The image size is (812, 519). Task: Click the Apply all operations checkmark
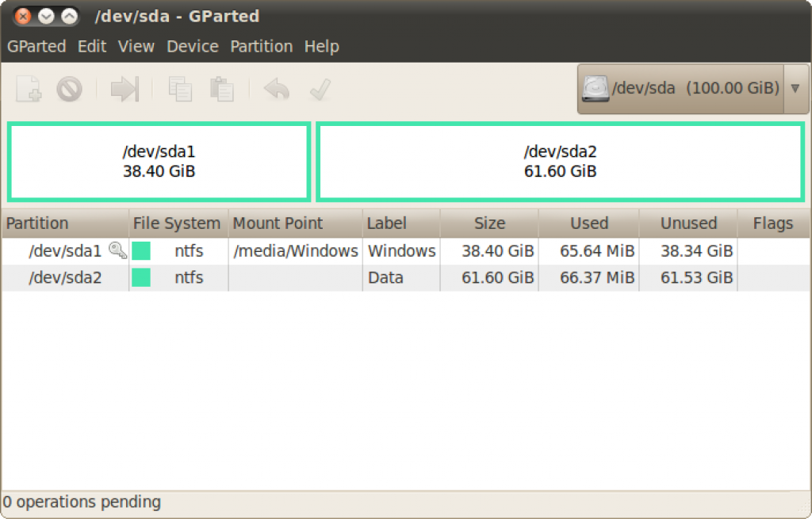320,89
